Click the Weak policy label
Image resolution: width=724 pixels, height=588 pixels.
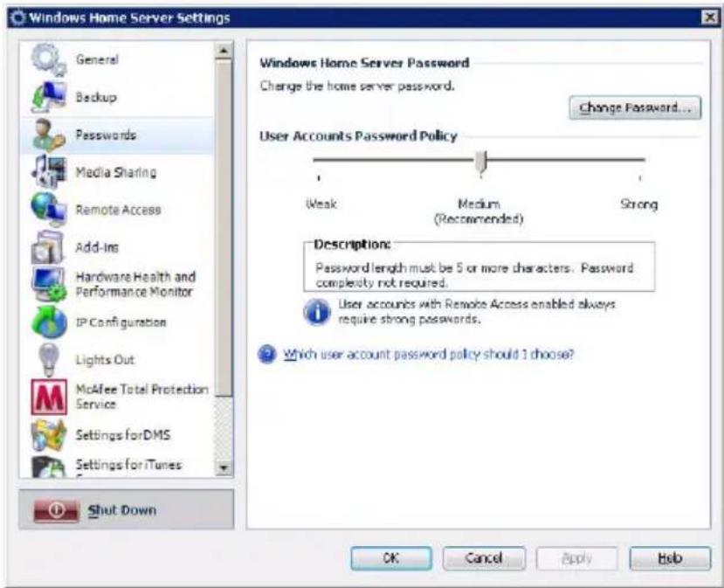321,204
